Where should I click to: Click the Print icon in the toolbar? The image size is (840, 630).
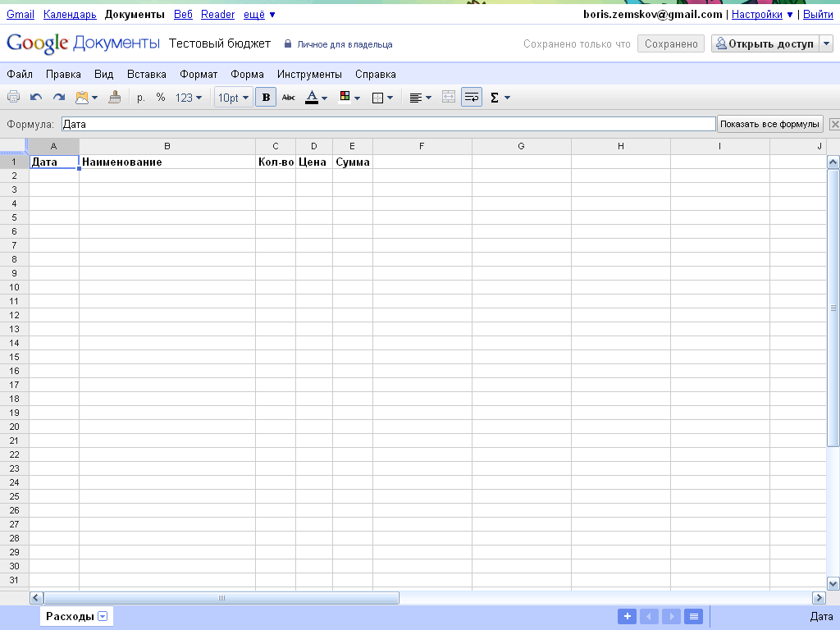tap(13, 98)
